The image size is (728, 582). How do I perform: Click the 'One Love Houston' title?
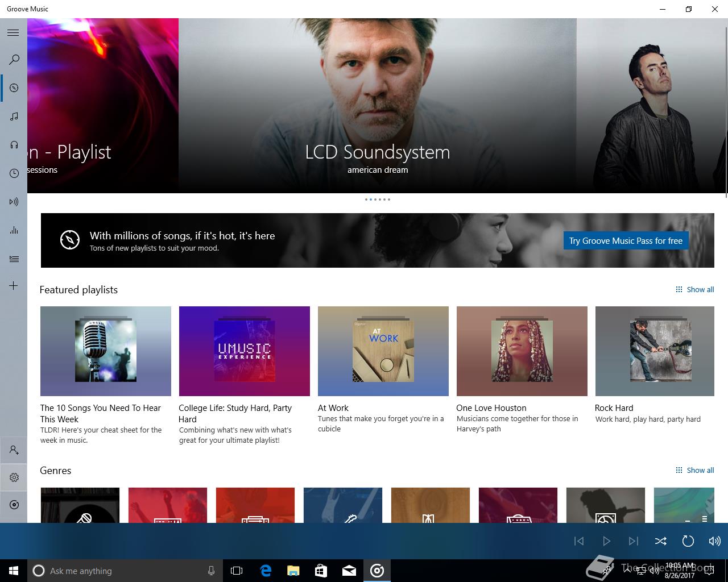click(x=491, y=408)
